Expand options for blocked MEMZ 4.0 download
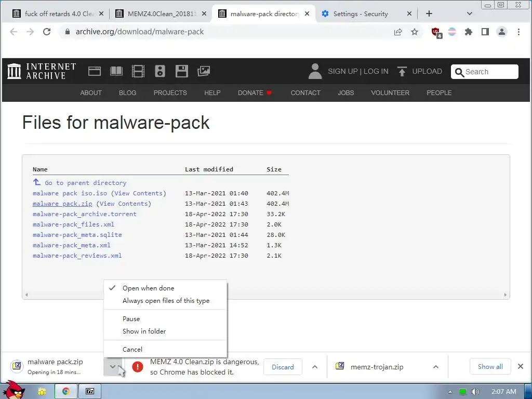 click(x=315, y=367)
